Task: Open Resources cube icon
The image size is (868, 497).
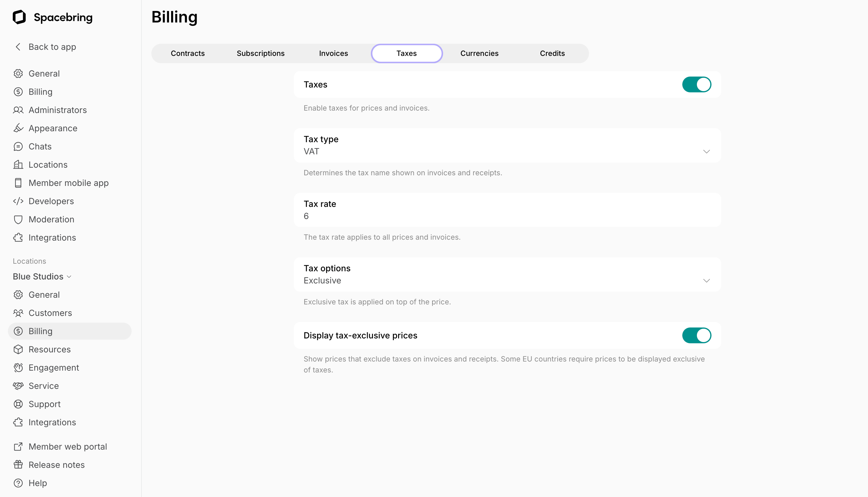Action: 18,350
